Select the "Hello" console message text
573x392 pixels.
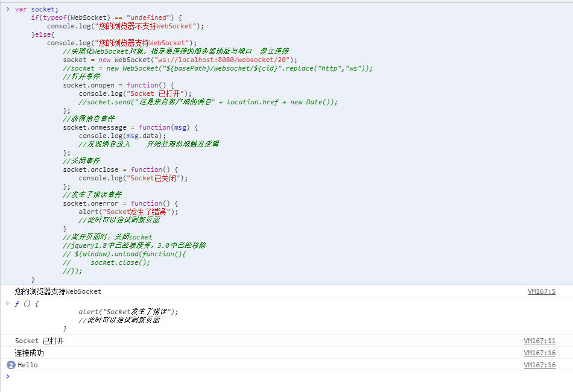(27, 365)
